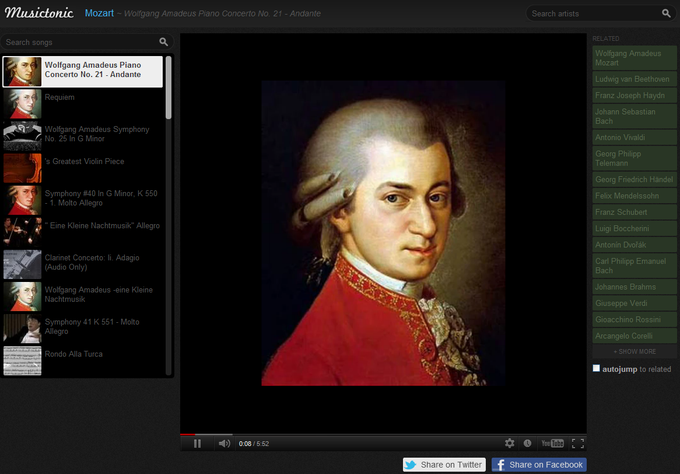Open related artist Georg Philipp Telemann

(634, 158)
